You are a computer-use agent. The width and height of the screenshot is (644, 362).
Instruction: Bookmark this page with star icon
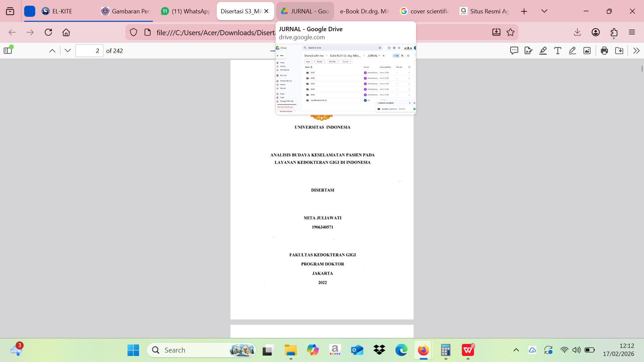[x=511, y=32]
